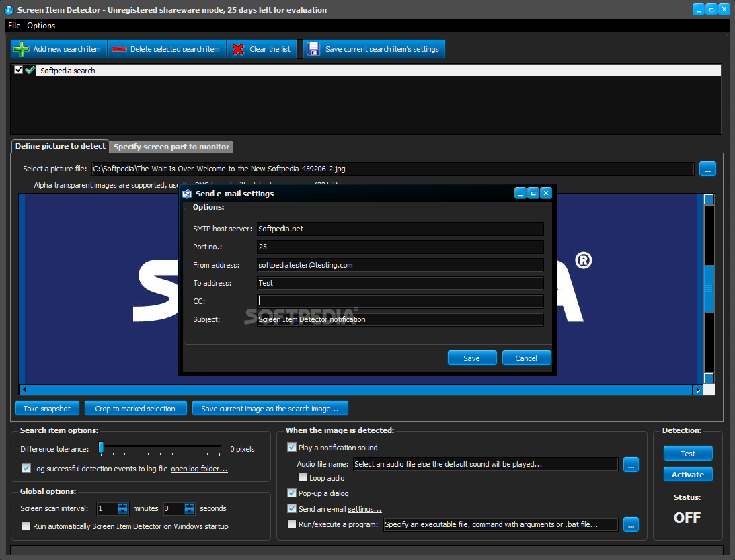
Task: Decrease the scan interval minutes value
Action: click(x=123, y=512)
